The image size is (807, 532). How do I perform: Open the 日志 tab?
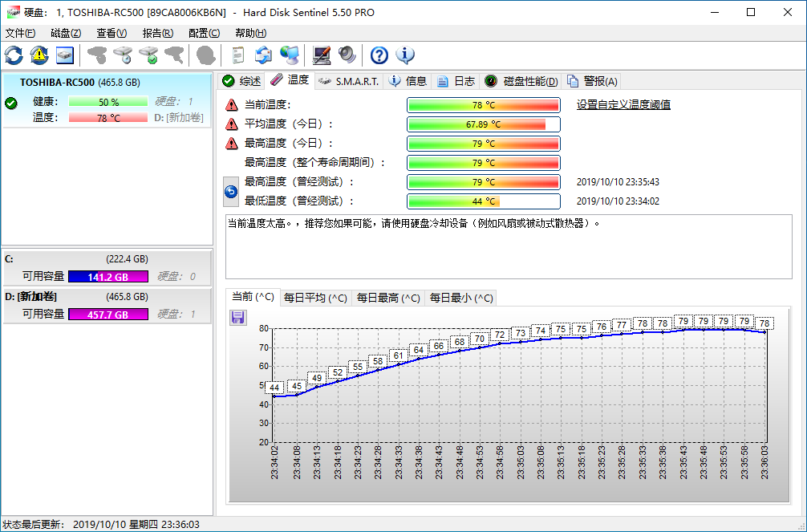click(456, 81)
